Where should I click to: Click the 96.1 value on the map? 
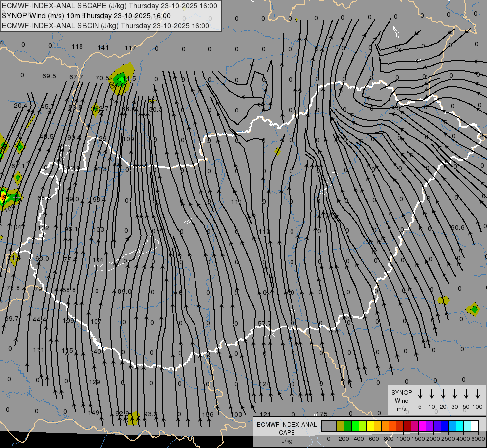tap(71, 229)
